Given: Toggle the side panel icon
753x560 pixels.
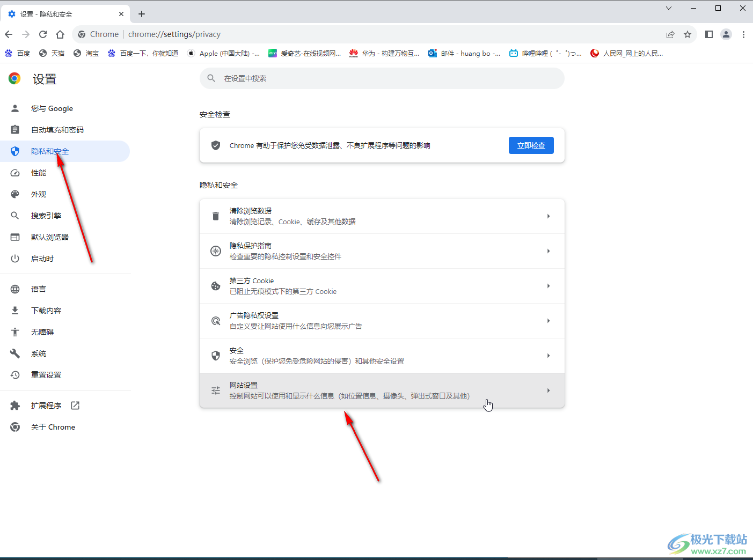Looking at the screenshot, I should coord(709,34).
